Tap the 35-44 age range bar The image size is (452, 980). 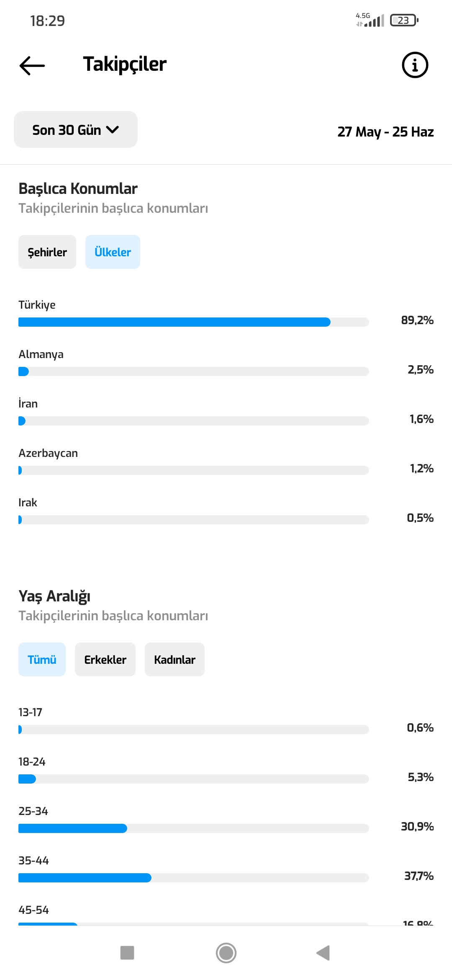click(193, 878)
